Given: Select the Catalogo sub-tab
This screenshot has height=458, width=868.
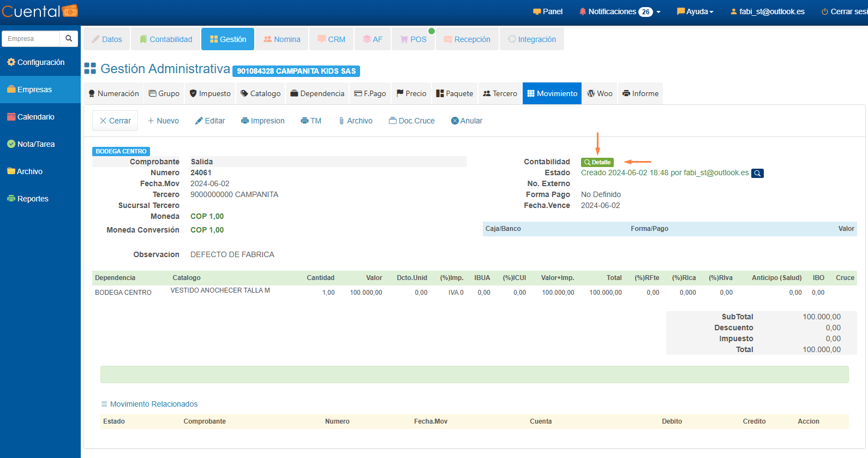Looking at the screenshot, I should click(260, 93).
